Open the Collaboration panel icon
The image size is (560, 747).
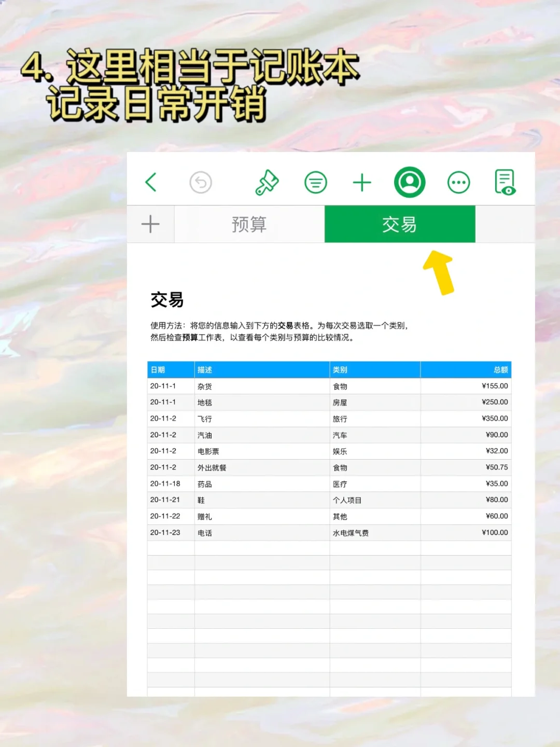pyautogui.click(x=410, y=182)
